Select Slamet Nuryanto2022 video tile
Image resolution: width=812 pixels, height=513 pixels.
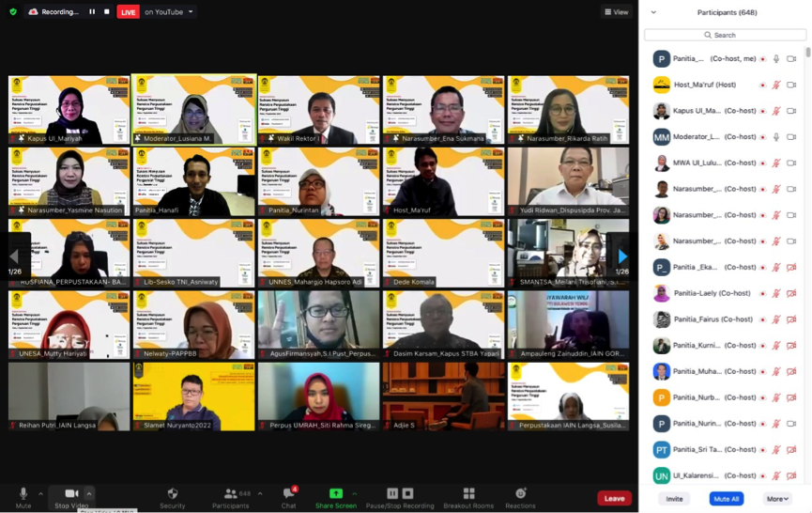tap(193, 396)
